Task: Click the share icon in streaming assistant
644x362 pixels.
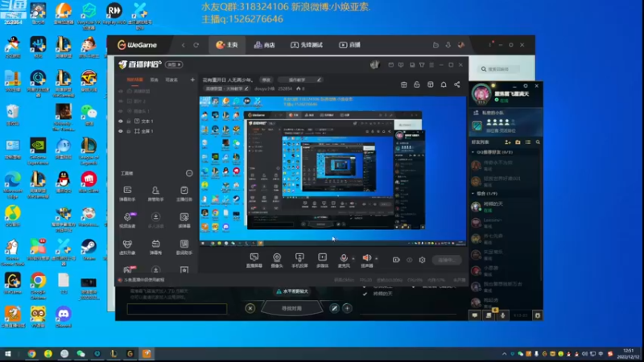Action: tap(457, 84)
